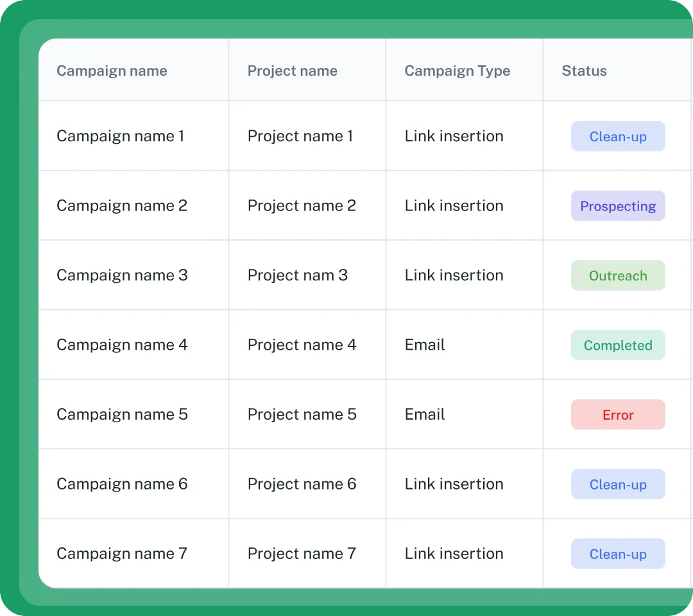693x616 pixels.
Task: Click the Completed status badge
Action: [x=618, y=345]
